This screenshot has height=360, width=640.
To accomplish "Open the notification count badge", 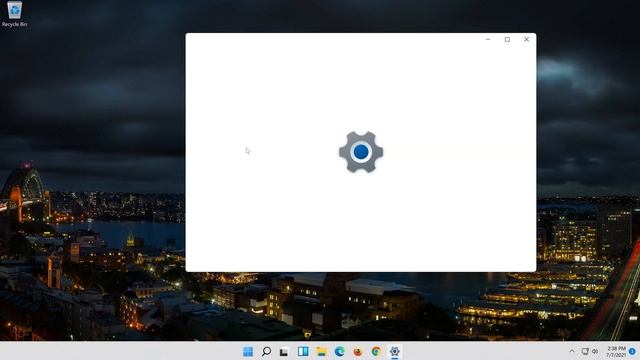I will (632, 351).
